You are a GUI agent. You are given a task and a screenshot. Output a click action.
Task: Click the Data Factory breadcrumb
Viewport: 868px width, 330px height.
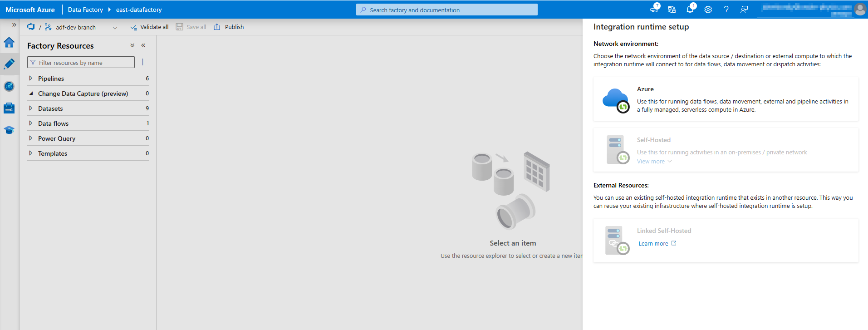tap(85, 10)
